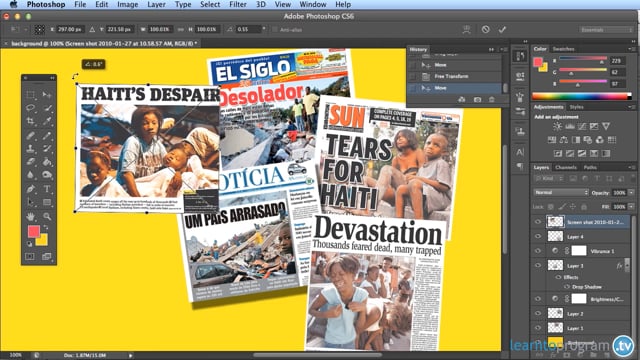Open the Fill slider dropdown arrow

point(631,207)
